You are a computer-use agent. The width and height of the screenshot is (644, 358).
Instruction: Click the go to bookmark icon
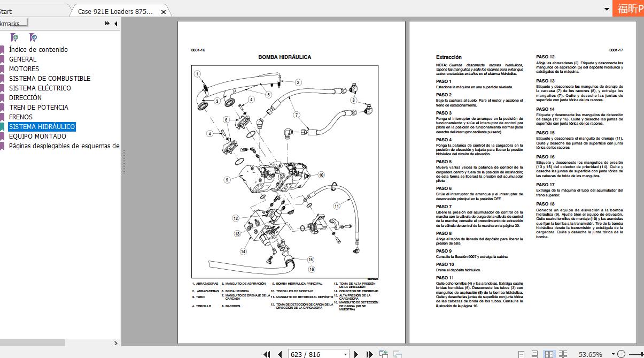click(33, 37)
